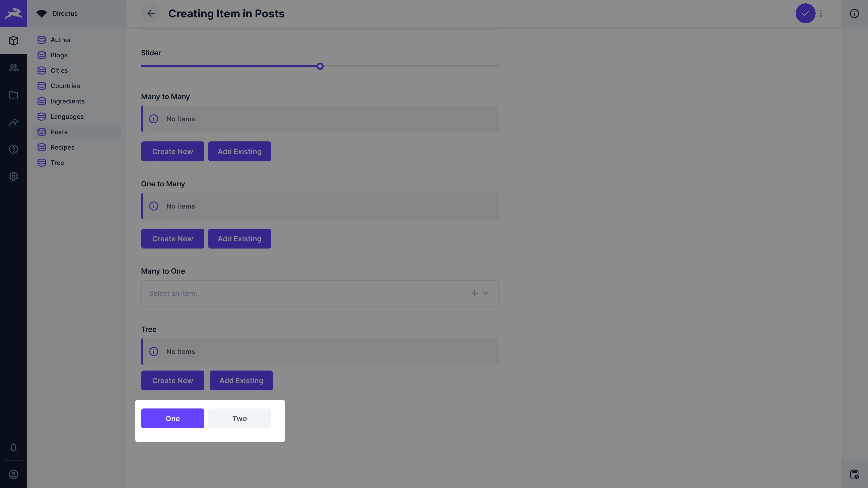This screenshot has width=868, height=488.
Task: Open the Documentation help icon
Action: (x=14, y=149)
